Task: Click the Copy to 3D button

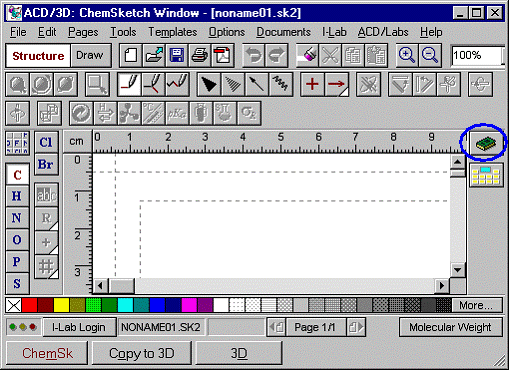Action: 142,353
